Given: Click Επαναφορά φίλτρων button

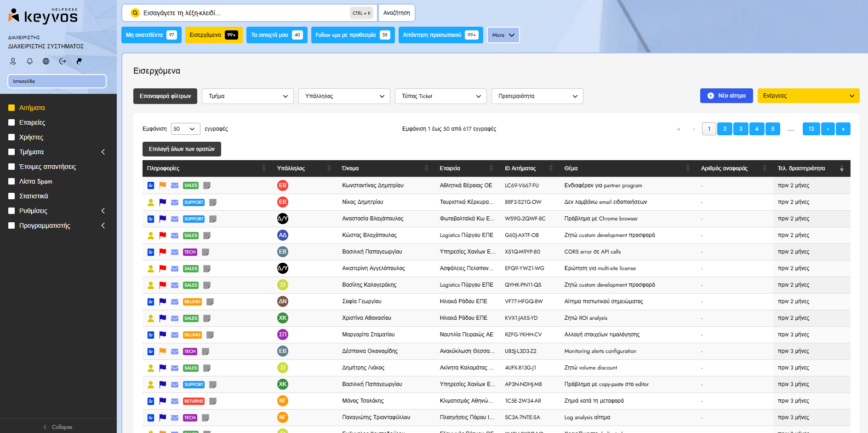Looking at the screenshot, I should pos(165,96).
